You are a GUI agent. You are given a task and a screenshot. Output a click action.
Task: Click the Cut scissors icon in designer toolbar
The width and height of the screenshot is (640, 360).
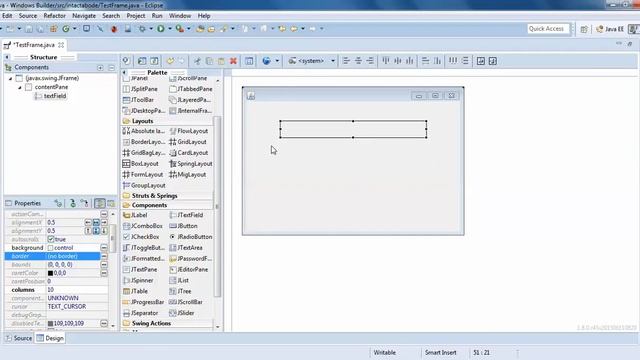tap(197, 61)
